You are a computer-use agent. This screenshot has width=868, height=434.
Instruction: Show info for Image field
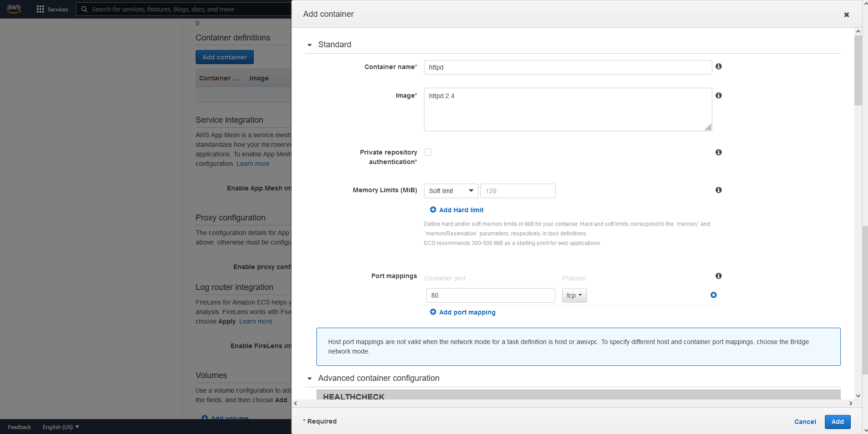point(719,95)
